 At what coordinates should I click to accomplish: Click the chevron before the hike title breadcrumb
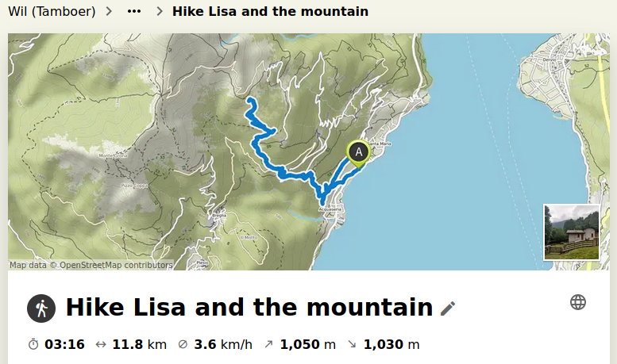pyautogui.click(x=160, y=11)
